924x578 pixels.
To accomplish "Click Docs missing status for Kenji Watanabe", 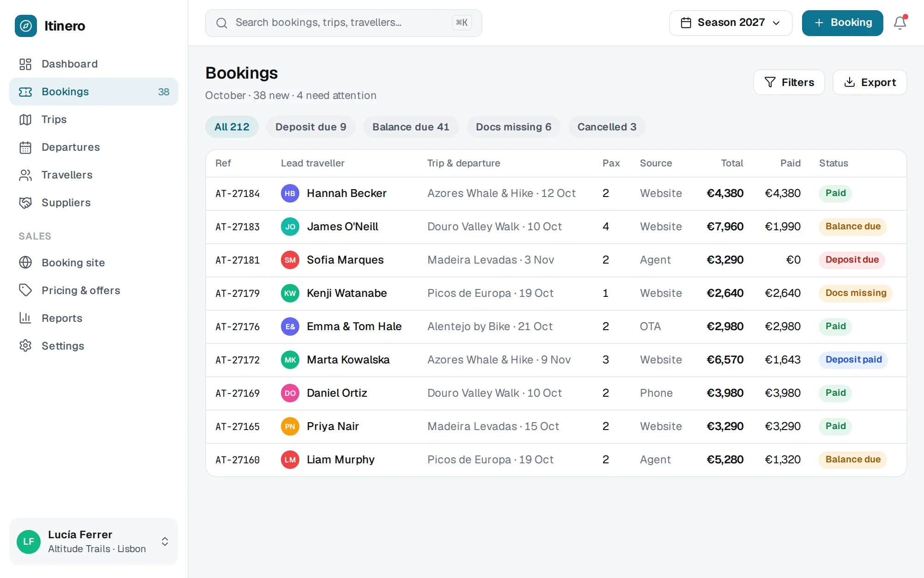I will click(x=856, y=293).
